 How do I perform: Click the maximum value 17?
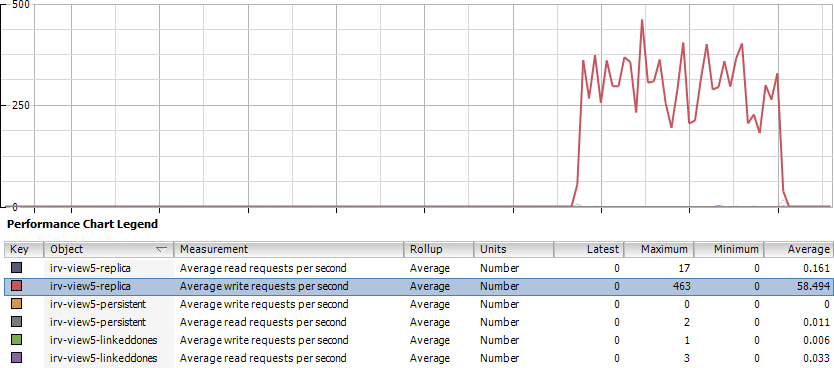(685, 268)
